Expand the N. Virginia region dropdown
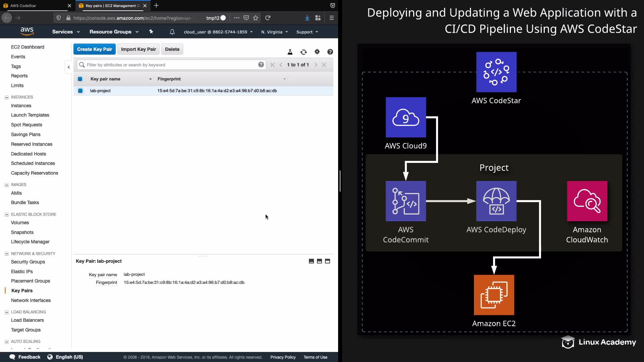This screenshot has width=644, height=362. coord(274,32)
